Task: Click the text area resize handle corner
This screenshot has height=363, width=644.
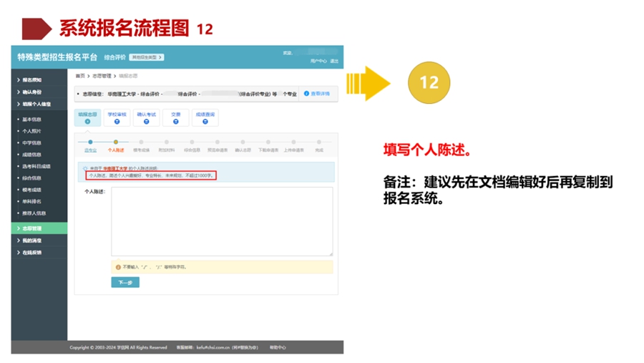Action: (331, 253)
